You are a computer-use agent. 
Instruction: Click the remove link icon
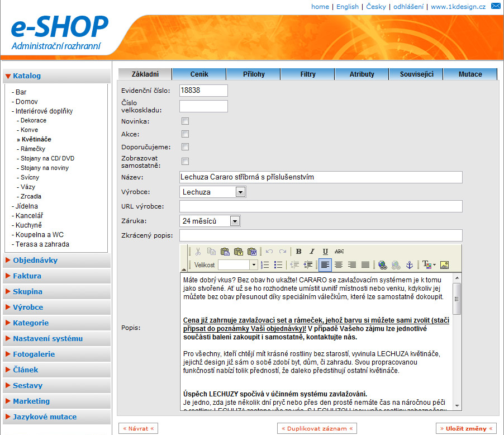click(x=396, y=265)
